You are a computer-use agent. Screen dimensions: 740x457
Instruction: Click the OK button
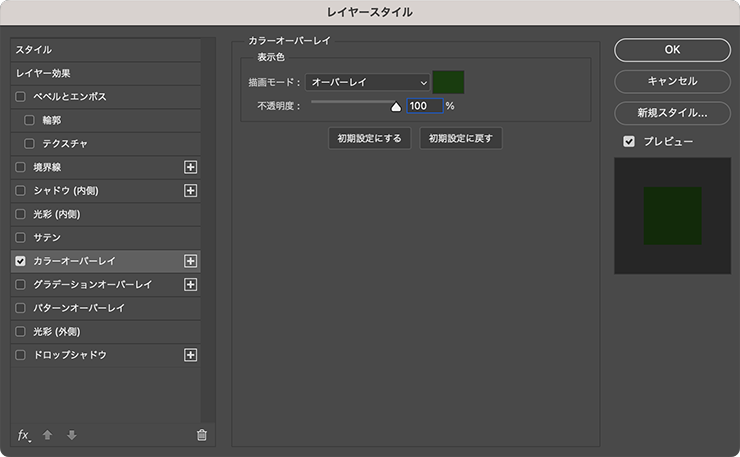point(673,50)
